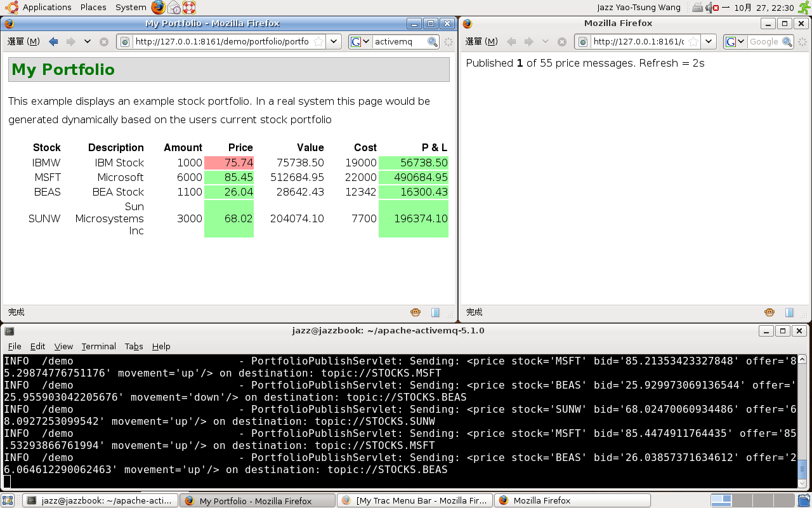The image size is (812, 508).
Task: Click BEAS P & L cell 16300.43
Action: pos(414,192)
